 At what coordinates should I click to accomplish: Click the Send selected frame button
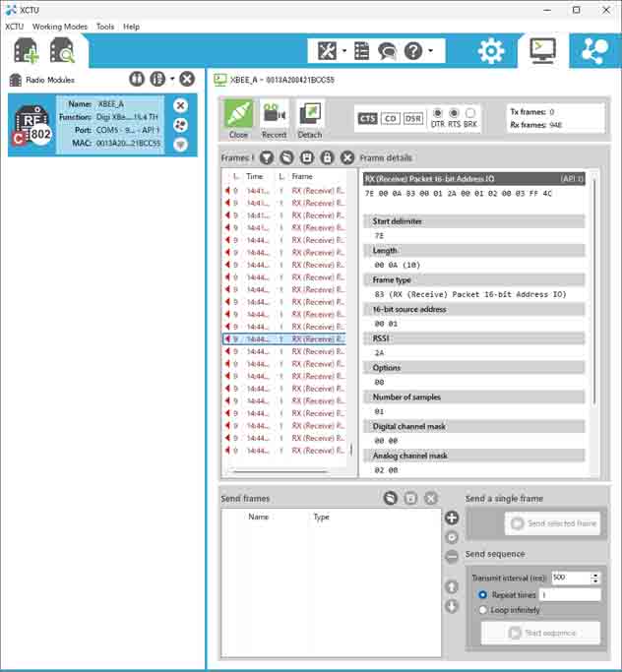(552, 523)
